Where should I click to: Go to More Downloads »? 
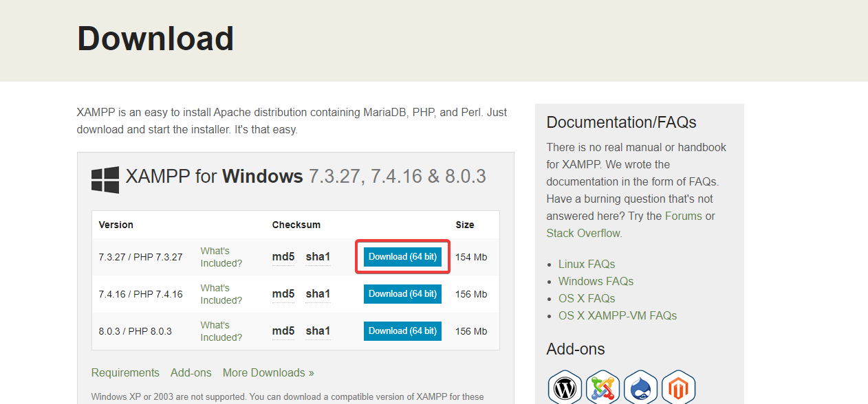(x=268, y=372)
